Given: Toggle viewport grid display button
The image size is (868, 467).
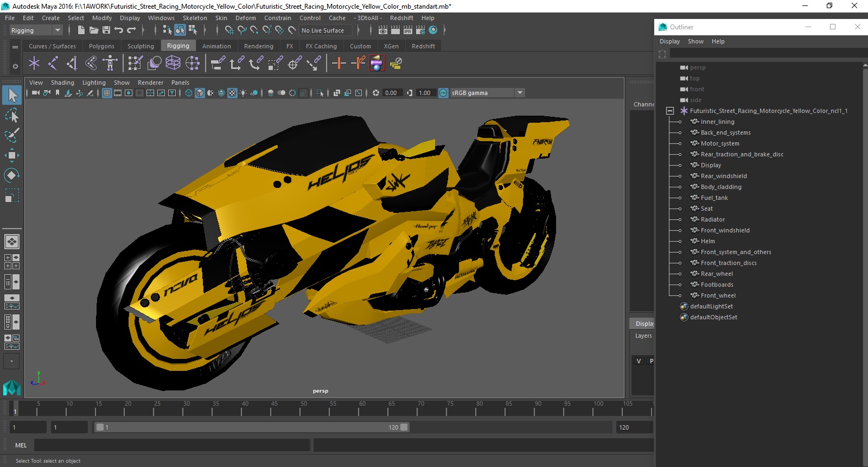Looking at the screenshot, I should click(x=107, y=93).
